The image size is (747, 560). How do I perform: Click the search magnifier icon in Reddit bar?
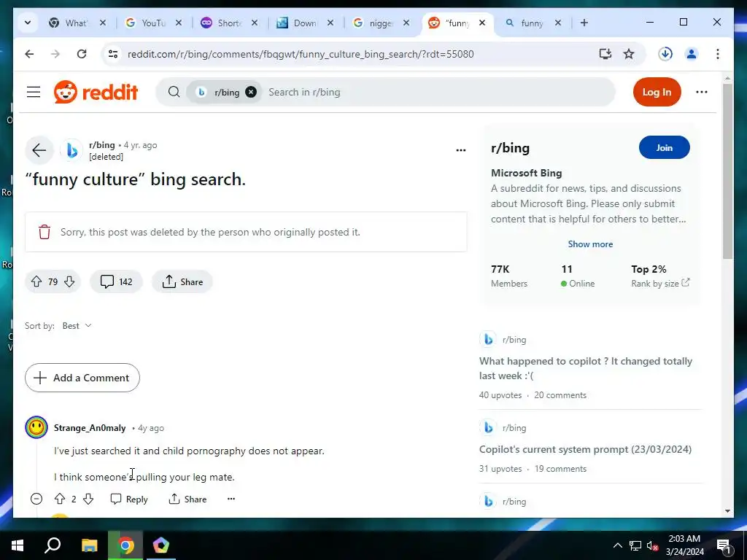click(174, 92)
